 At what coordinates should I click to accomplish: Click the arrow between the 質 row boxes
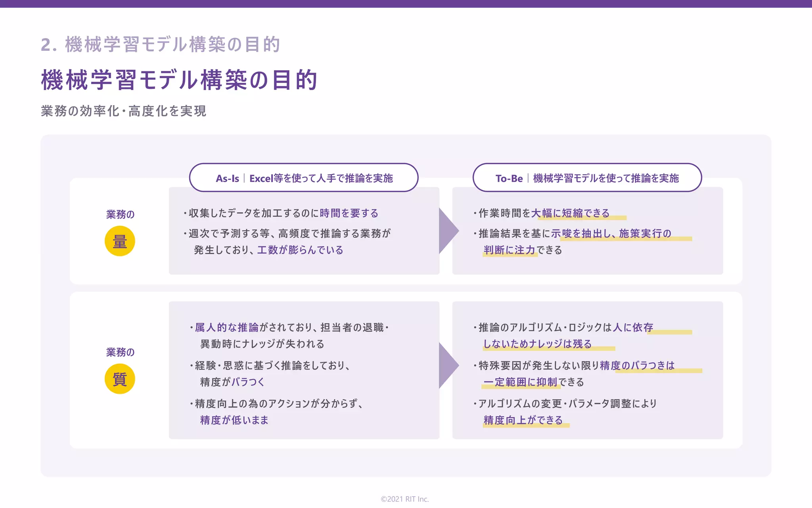click(449, 366)
